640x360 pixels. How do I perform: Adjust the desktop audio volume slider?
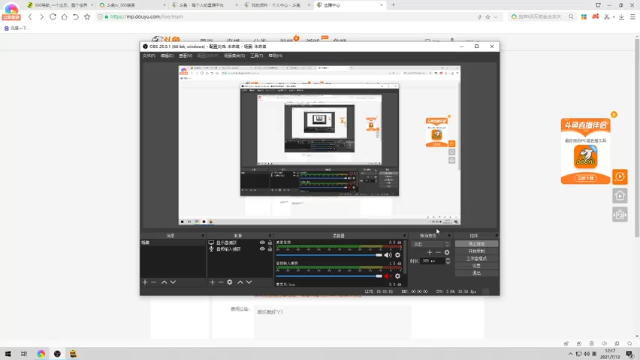[x=329, y=255]
